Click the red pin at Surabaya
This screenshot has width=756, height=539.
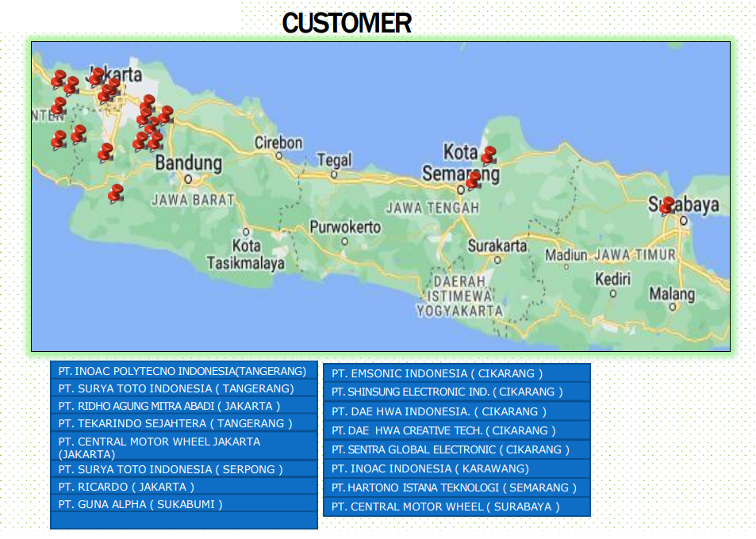pos(666,205)
